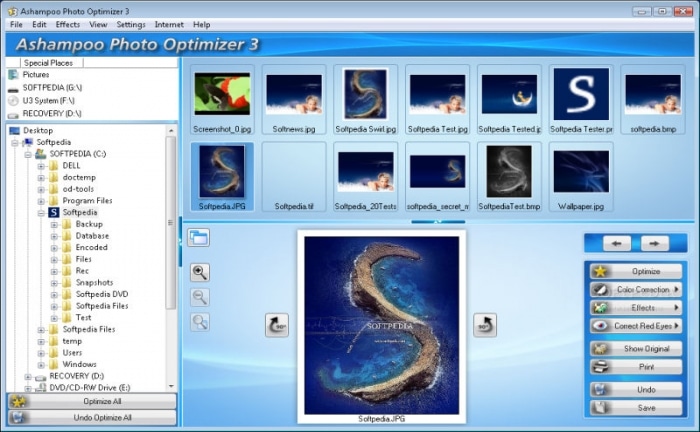
Task: Click the Desktop icon in folder tree
Action: (x=15, y=130)
